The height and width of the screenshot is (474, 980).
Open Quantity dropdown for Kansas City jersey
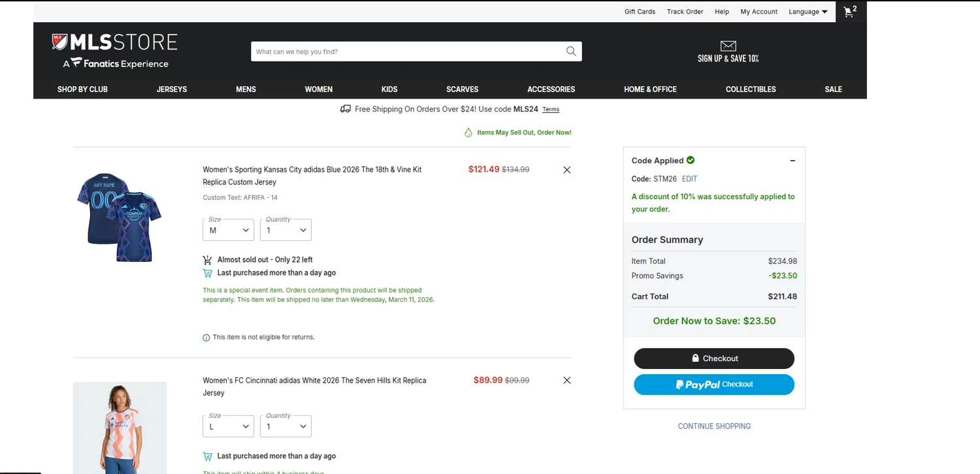286,230
